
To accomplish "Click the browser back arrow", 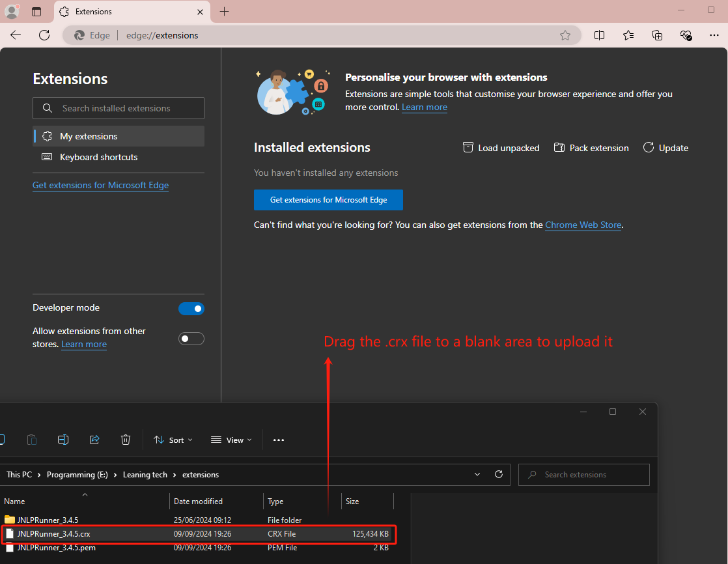I will click(16, 35).
